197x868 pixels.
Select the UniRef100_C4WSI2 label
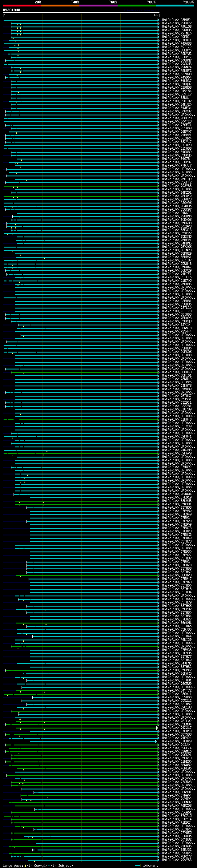pyautogui.click(x=177, y=213)
